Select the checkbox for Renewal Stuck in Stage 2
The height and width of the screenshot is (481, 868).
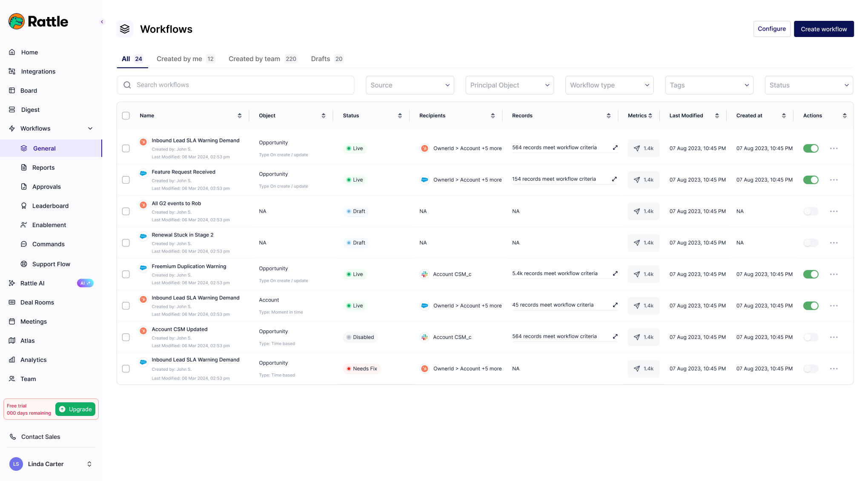coord(126,243)
